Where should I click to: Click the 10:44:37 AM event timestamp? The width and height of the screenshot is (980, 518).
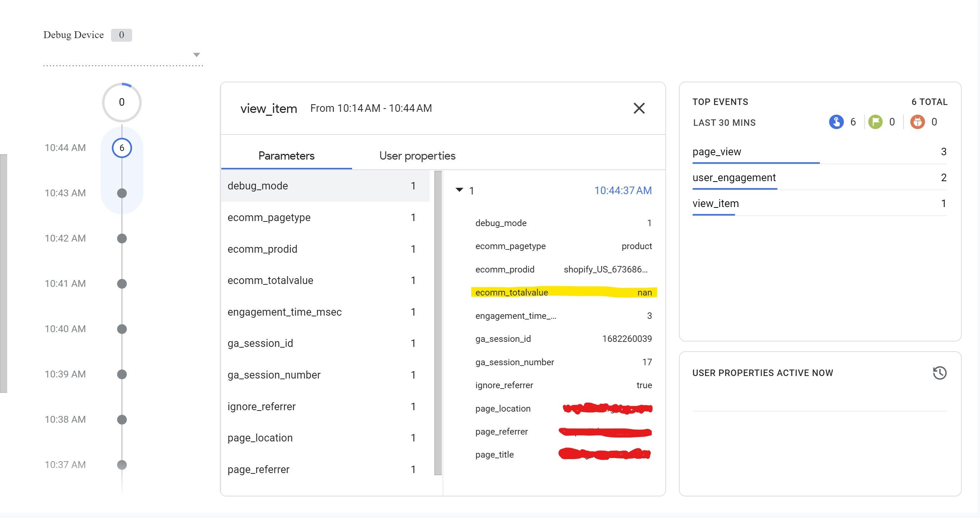[x=623, y=190]
